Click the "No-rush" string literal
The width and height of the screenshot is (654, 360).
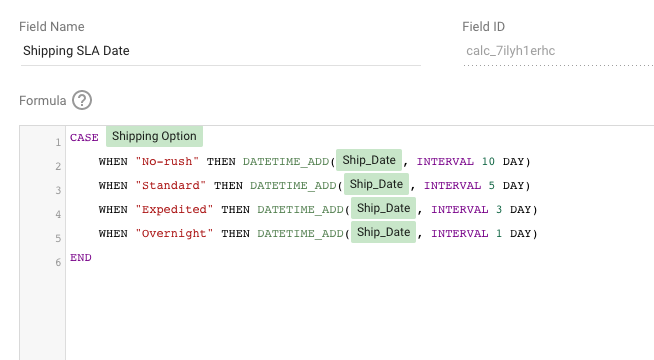point(167,161)
